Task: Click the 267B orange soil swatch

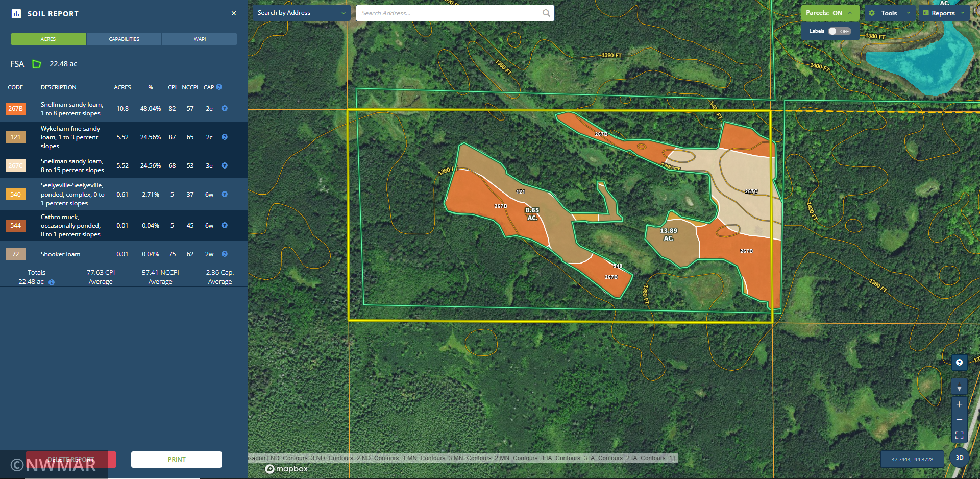Action: point(16,109)
